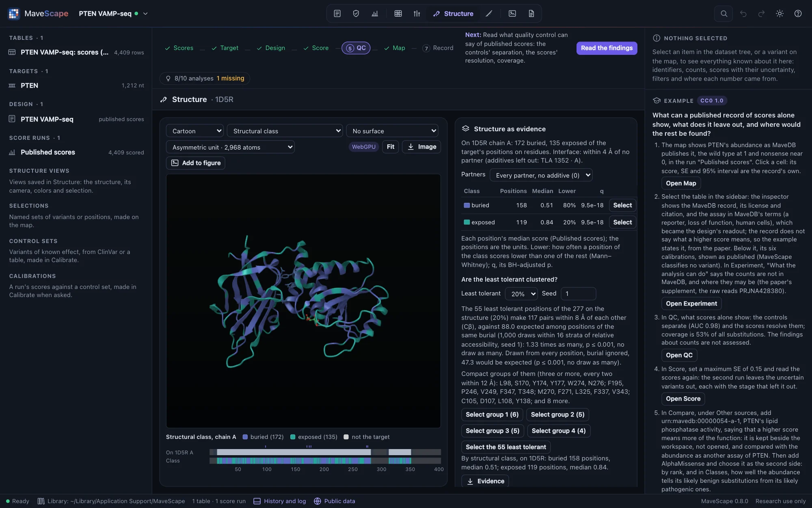Open the bar chart view icon
The width and height of the screenshot is (812, 508).
click(x=375, y=13)
